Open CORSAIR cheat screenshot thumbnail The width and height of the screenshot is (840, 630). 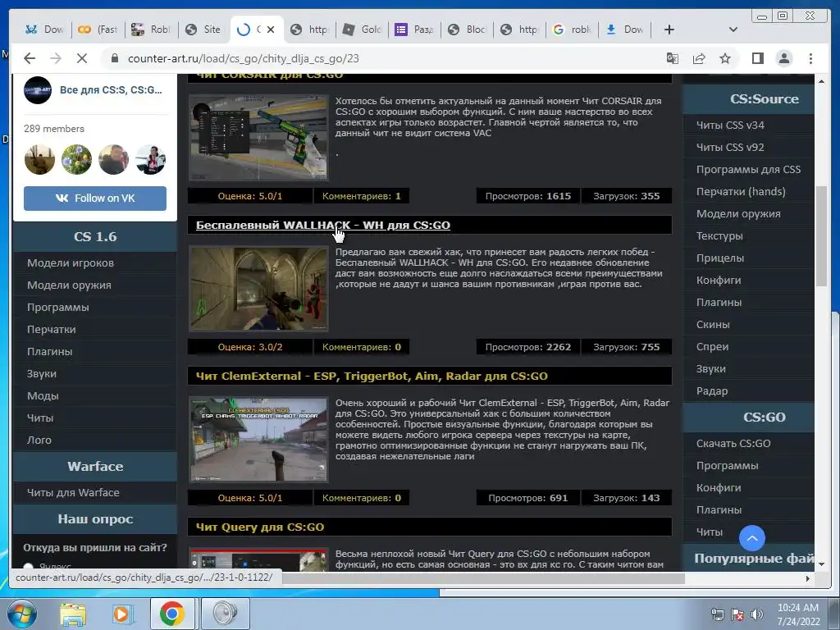click(258, 138)
